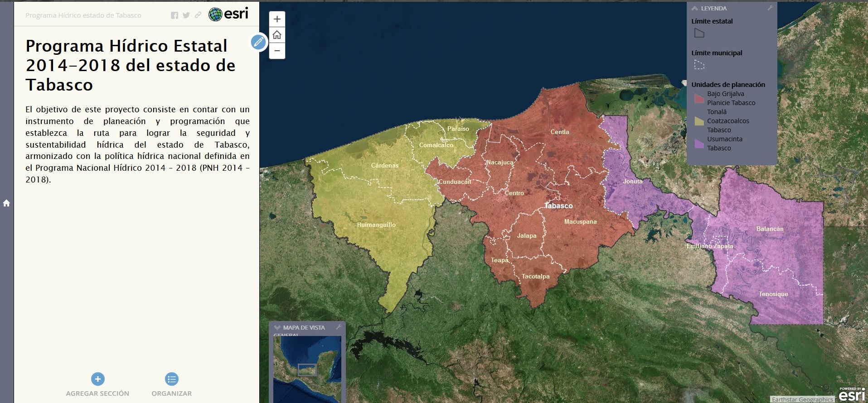Select the Huimanguillo region on map
This screenshot has width=868, height=403.
pos(376,225)
